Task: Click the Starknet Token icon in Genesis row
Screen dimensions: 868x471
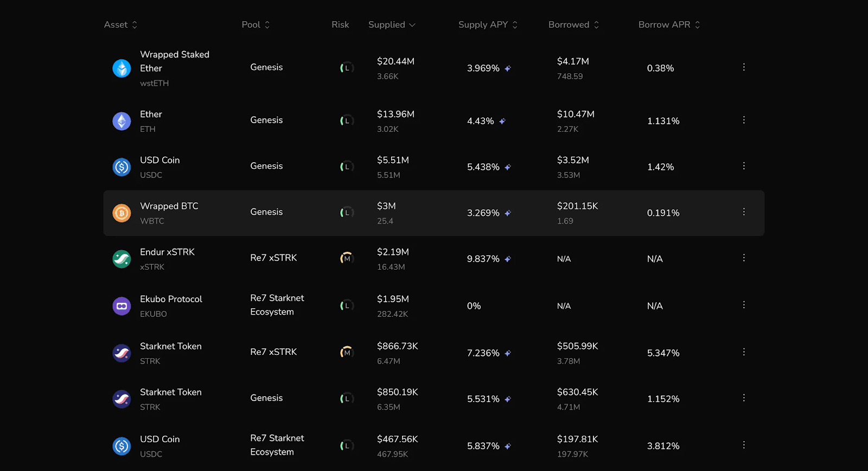Action: [x=122, y=399]
